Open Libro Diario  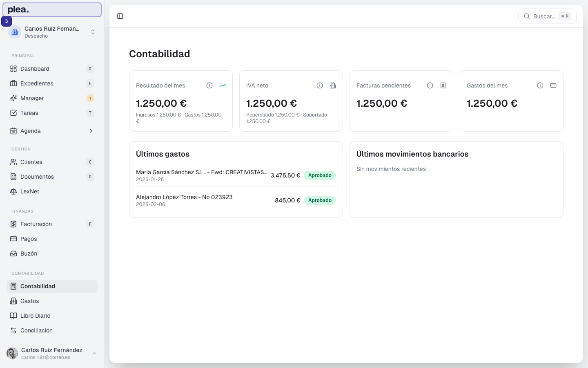[x=52, y=316]
